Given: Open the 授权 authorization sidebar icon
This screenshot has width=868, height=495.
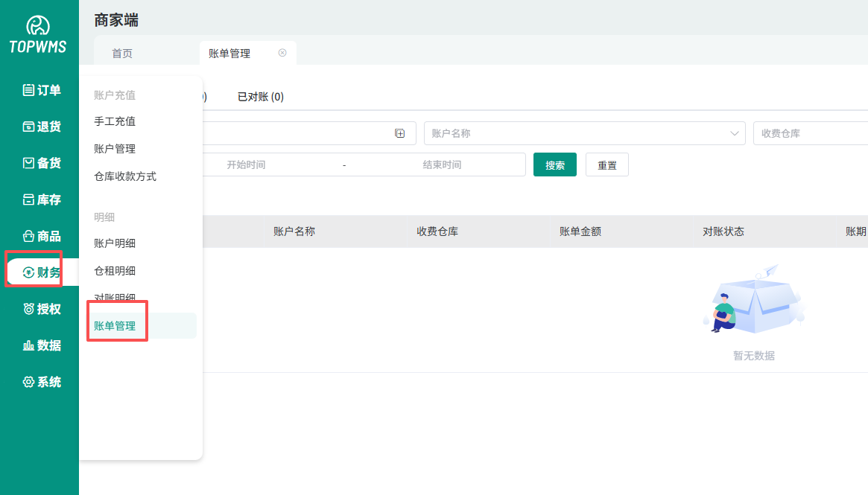Looking at the screenshot, I should tap(28, 309).
